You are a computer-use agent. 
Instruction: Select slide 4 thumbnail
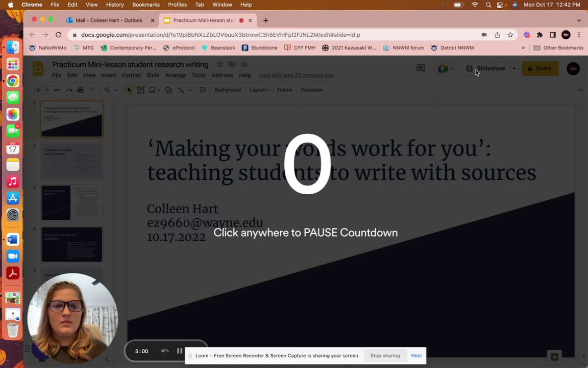tap(71, 244)
